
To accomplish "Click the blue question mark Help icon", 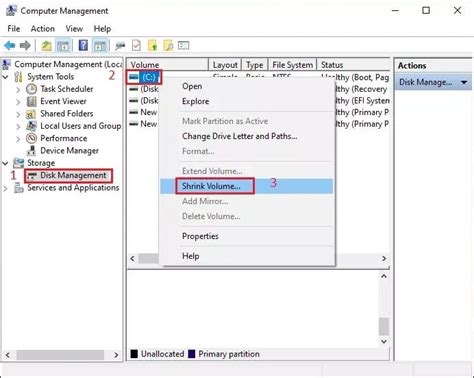I will coord(83,45).
